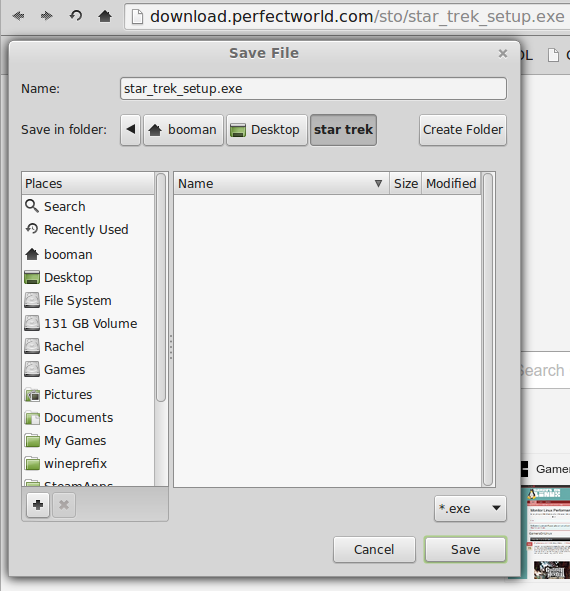Click the Places column header
The width and height of the screenshot is (570, 591).
(x=88, y=184)
